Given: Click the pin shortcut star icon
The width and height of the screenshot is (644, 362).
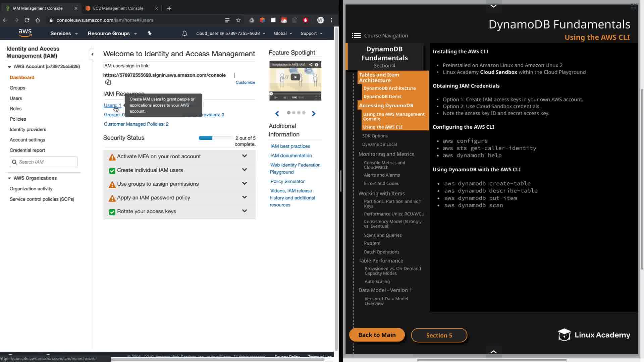Looking at the screenshot, I should pyautogui.click(x=150, y=33).
